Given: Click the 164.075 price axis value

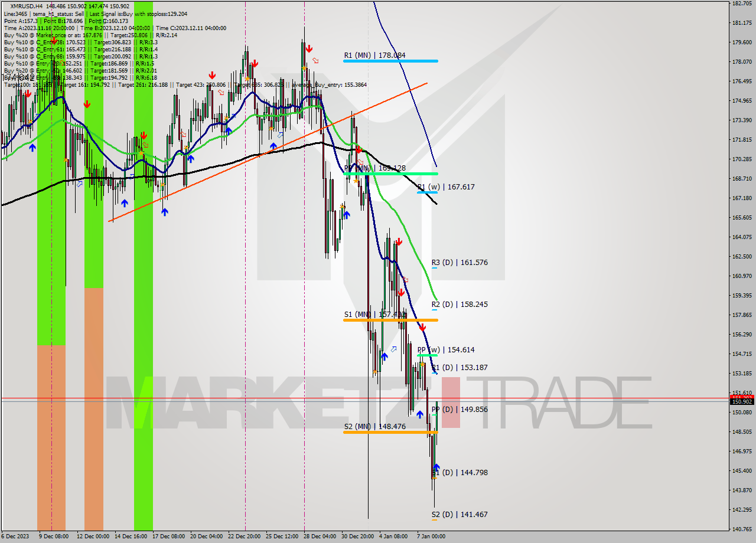Looking at the screenshot, I should point(741,237).
